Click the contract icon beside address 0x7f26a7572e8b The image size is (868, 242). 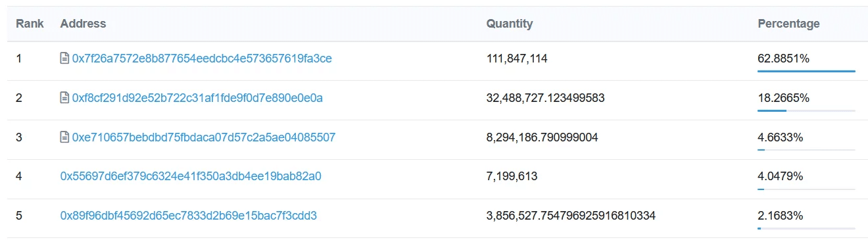coord(64,59)
